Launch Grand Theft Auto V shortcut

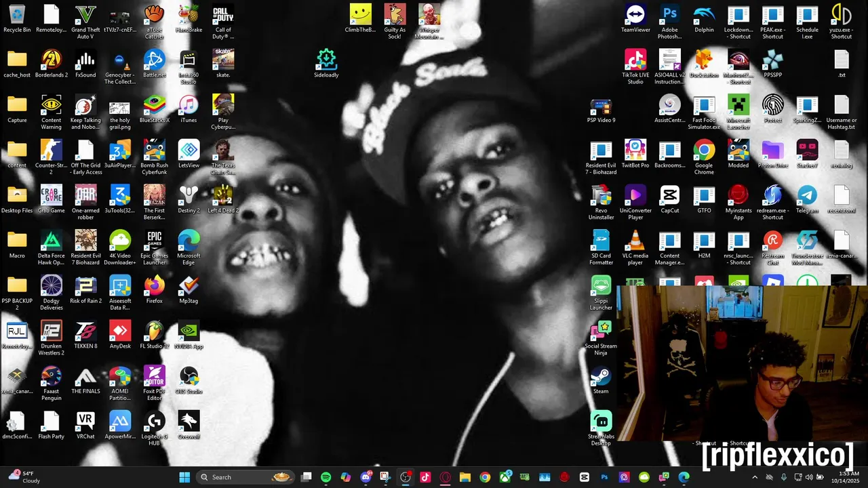tap(85, 22)
